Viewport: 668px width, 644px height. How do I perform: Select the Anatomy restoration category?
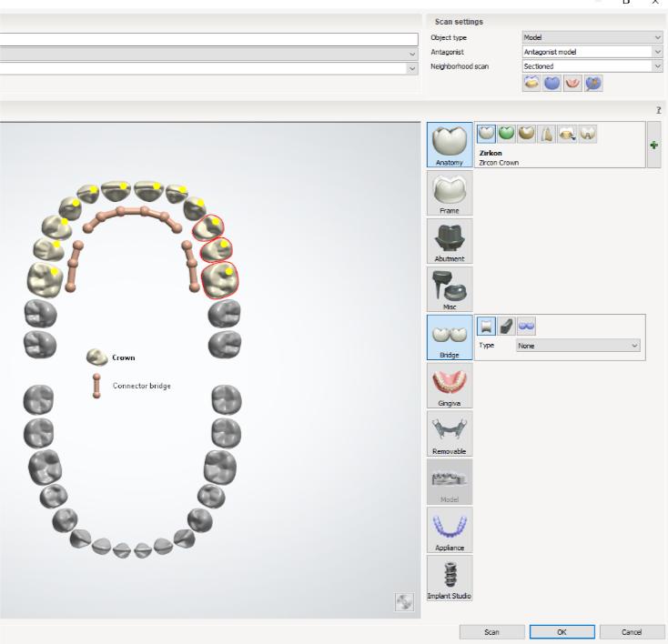pyautogui.click(x=450, y=145)
